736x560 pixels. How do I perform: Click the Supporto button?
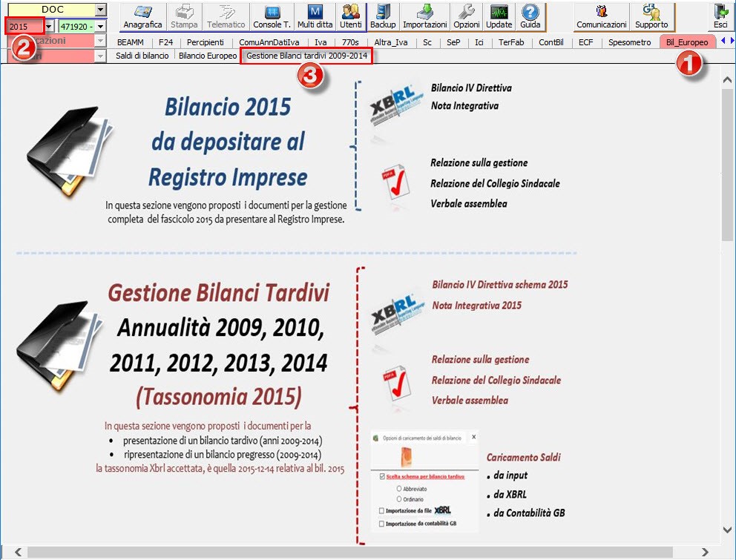point(651,16)
